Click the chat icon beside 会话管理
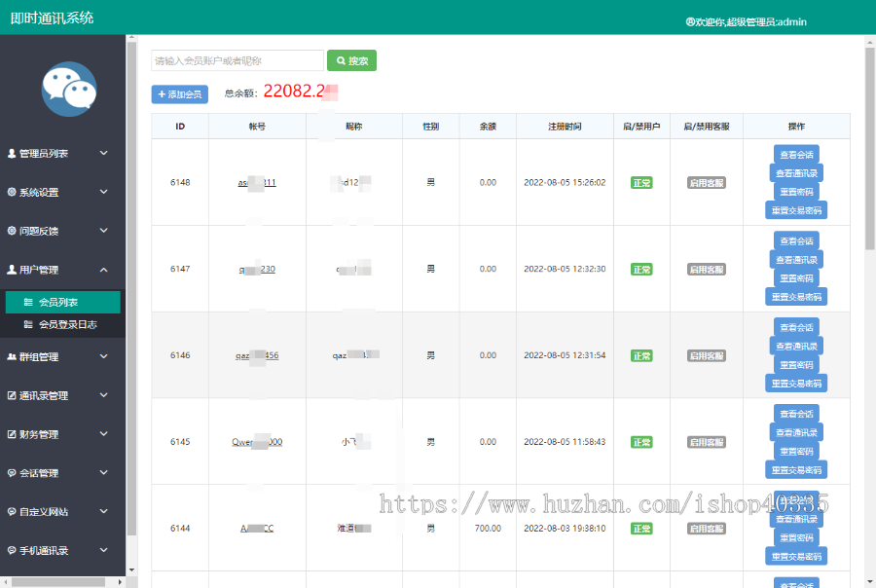The height and width of the screenshot is (588, 876). click(12, 474)
